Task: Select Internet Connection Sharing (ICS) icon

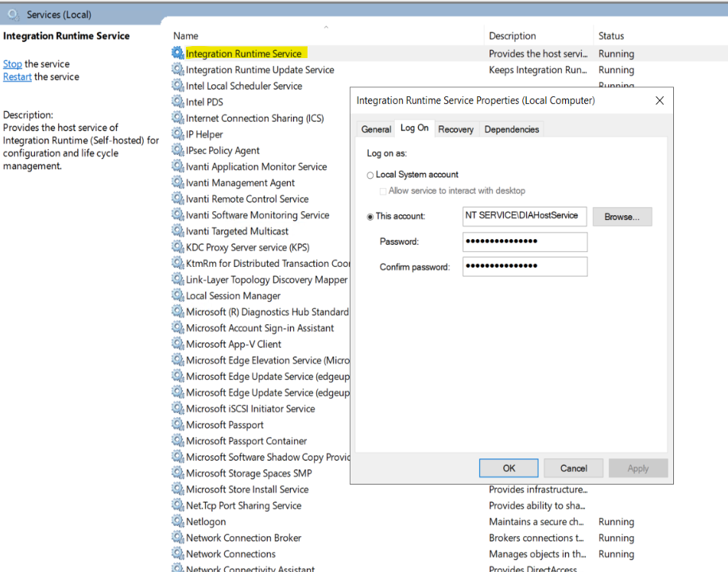Action: [x=178, y=118]
